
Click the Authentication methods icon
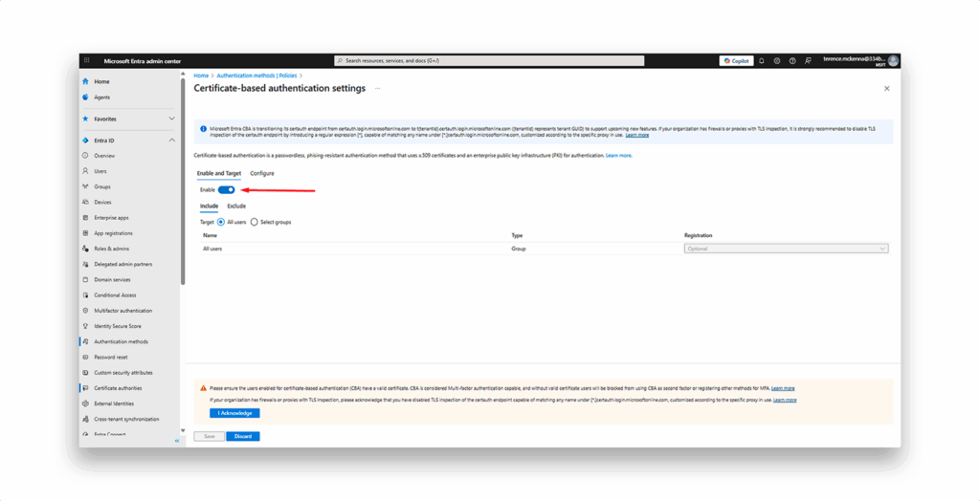click(x=85, y=341)
